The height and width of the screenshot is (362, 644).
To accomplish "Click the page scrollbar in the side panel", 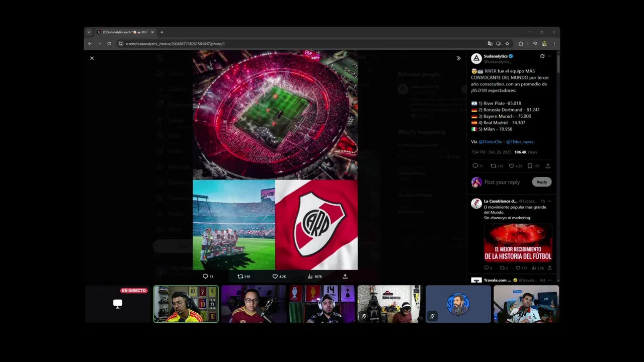I will [558, 63].
